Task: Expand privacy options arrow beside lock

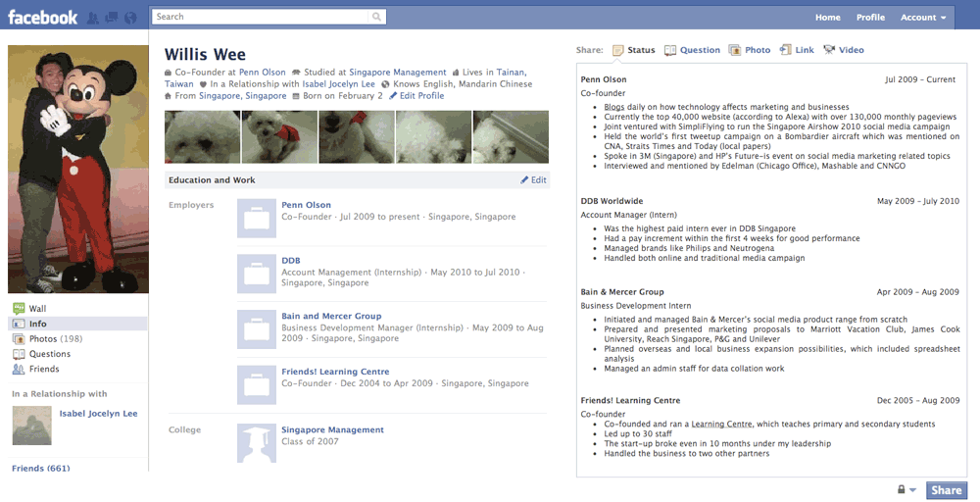Action: pos(912,490)
